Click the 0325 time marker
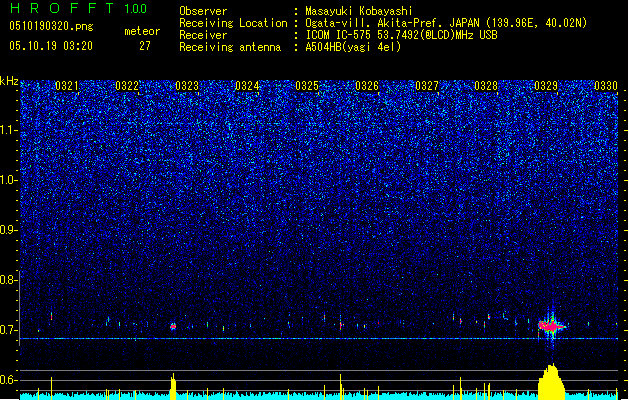 (x=307, y=86)
